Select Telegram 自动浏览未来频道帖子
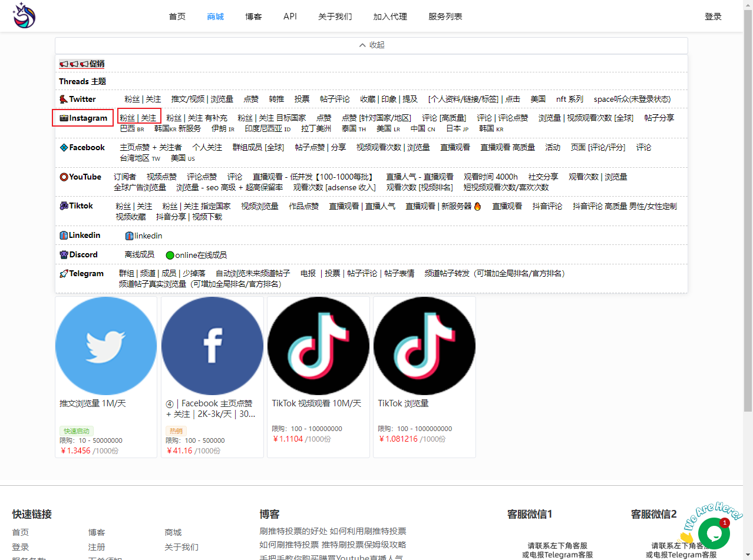 tap(253, 273)
